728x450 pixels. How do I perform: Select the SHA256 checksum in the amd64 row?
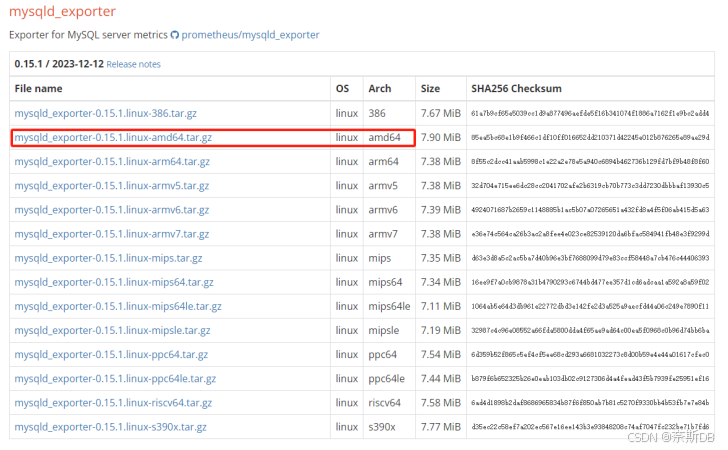[590, 137]
